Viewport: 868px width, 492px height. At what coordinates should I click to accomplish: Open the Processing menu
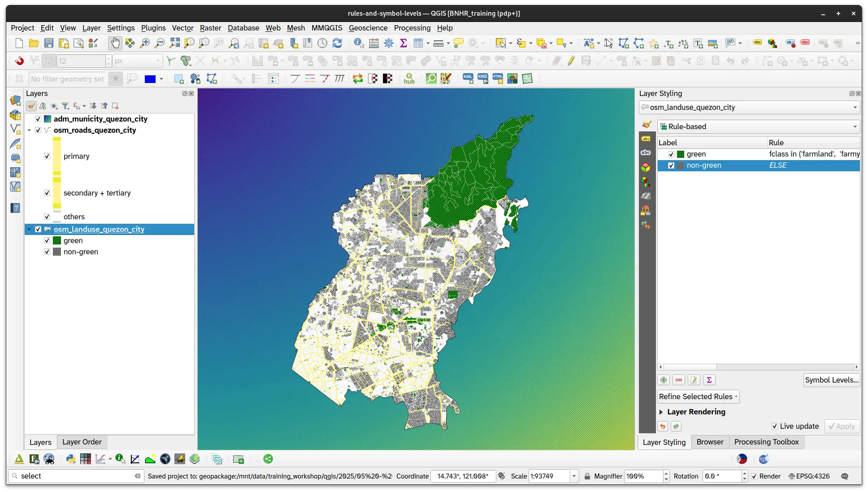click(412, 28)
